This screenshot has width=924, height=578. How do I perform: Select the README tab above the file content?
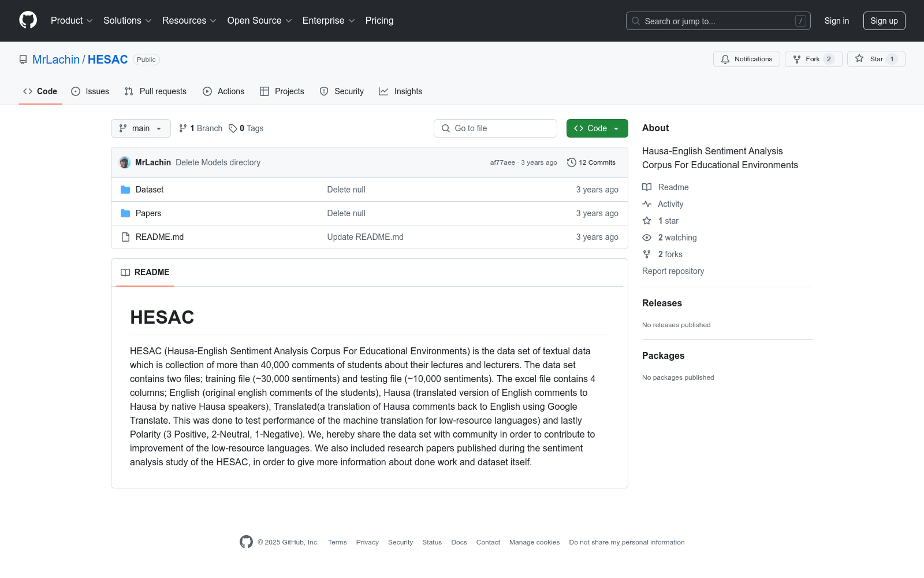(145, 272)
